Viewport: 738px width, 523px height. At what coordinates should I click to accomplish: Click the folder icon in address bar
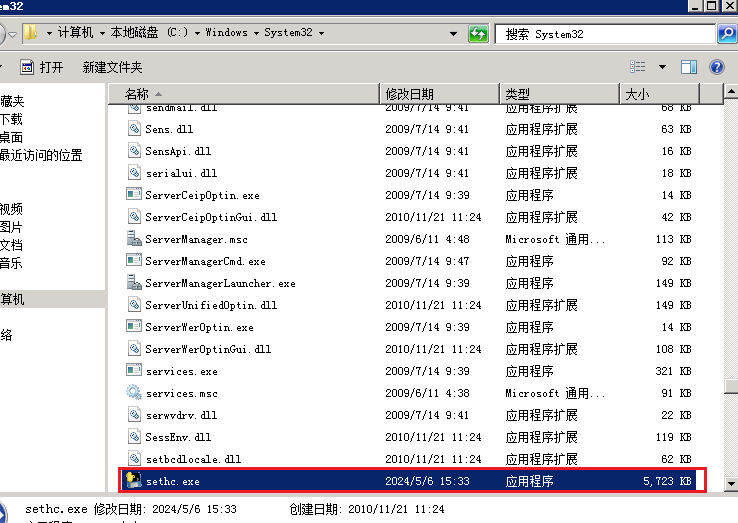[x=31, y=33]
